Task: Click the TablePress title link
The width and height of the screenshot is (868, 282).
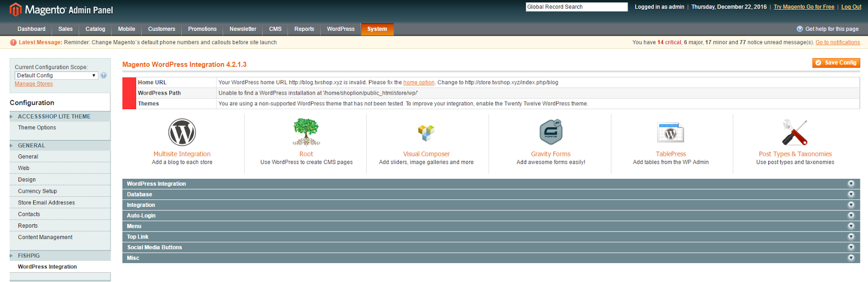Action: click(x=671, y=154)
